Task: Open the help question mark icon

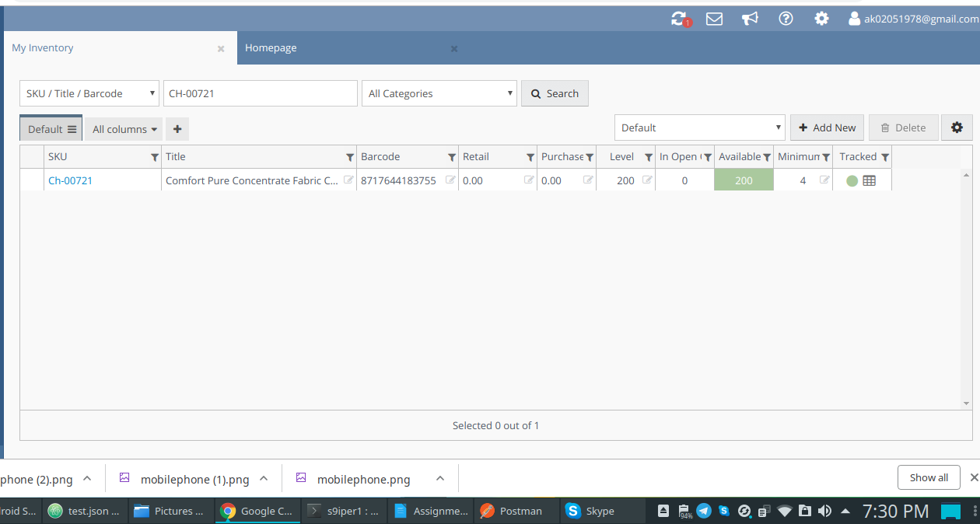Action: (786, 19)
